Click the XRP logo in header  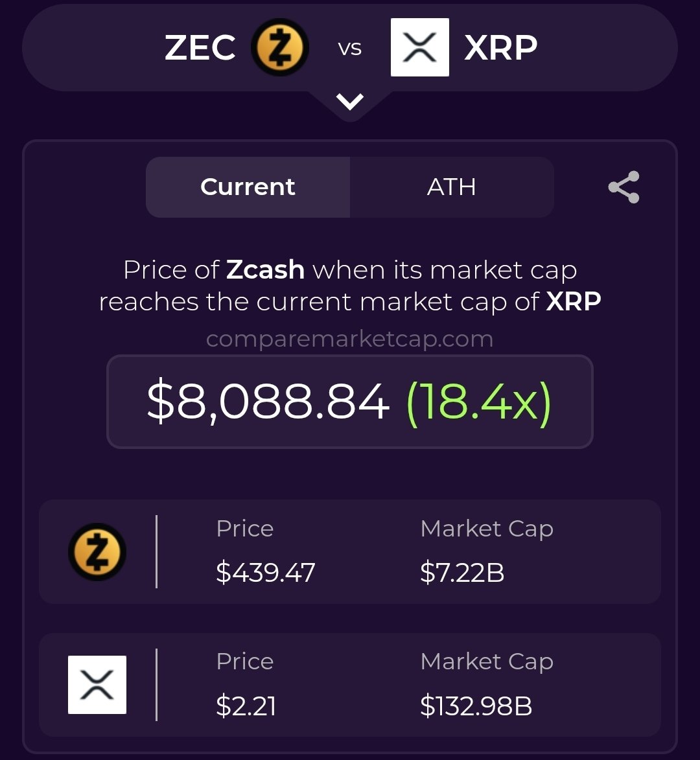(x=419, y=47)
